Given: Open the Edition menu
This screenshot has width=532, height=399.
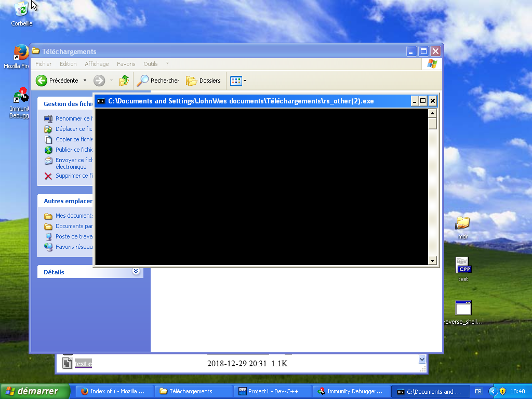Looking at the screenshot, I should click(x=68, y=64).
